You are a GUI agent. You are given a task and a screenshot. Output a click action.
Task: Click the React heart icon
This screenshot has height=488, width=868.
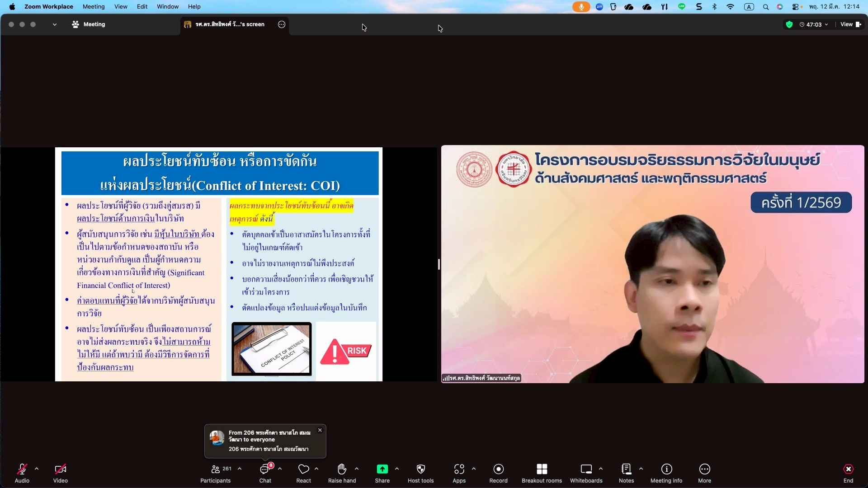pos(303,473)
